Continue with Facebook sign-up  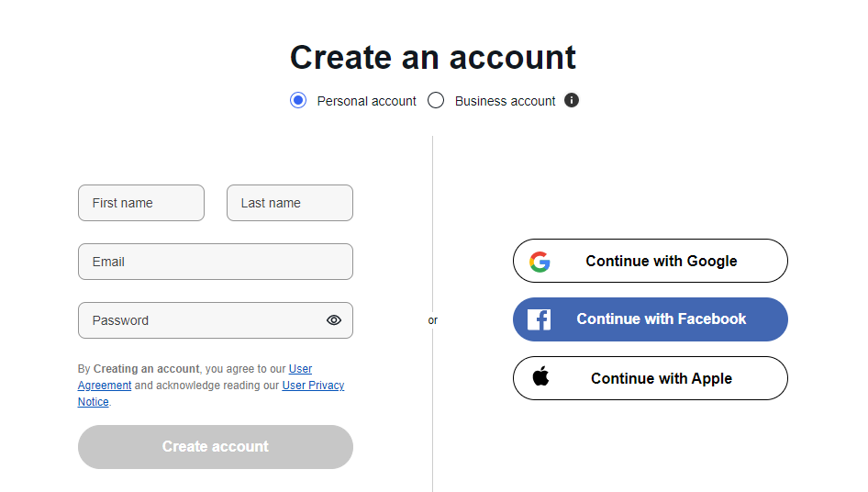click(x=651, y=319)
